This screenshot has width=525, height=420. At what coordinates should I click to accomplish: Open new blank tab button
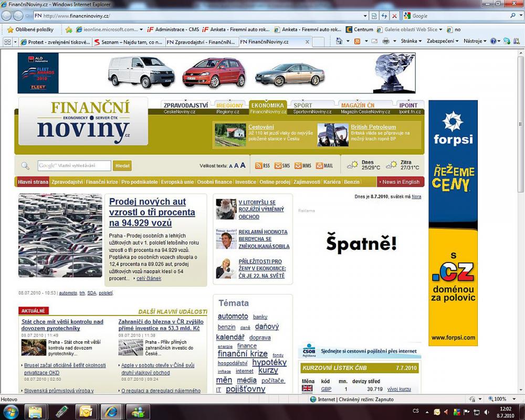point(318,42)
